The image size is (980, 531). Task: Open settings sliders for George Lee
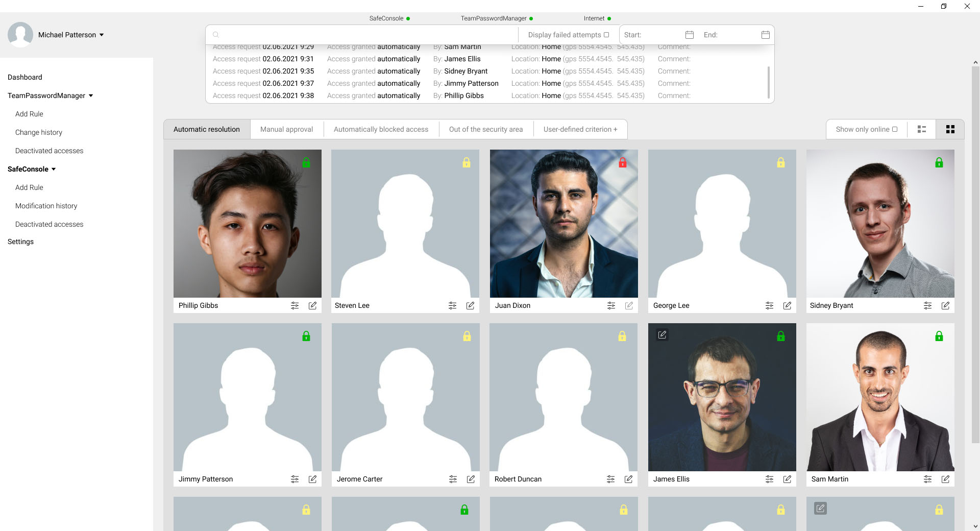pos(770,305)
